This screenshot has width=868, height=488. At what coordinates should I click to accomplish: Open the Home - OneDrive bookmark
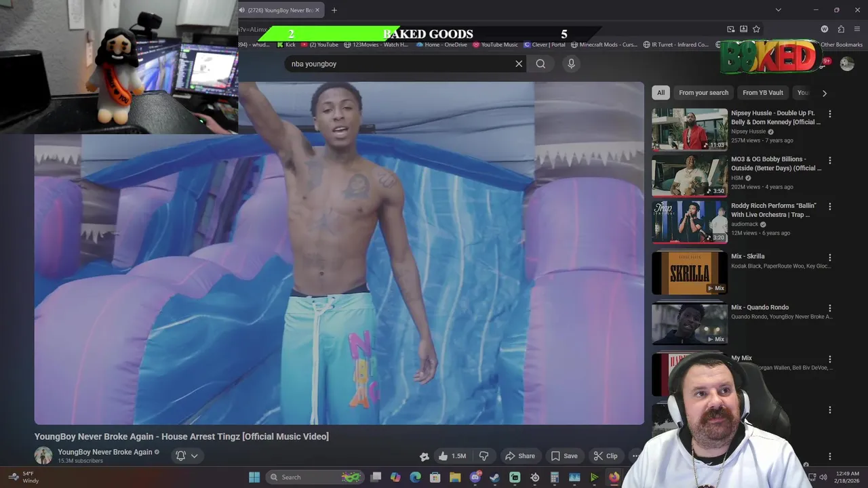[441, 45]
